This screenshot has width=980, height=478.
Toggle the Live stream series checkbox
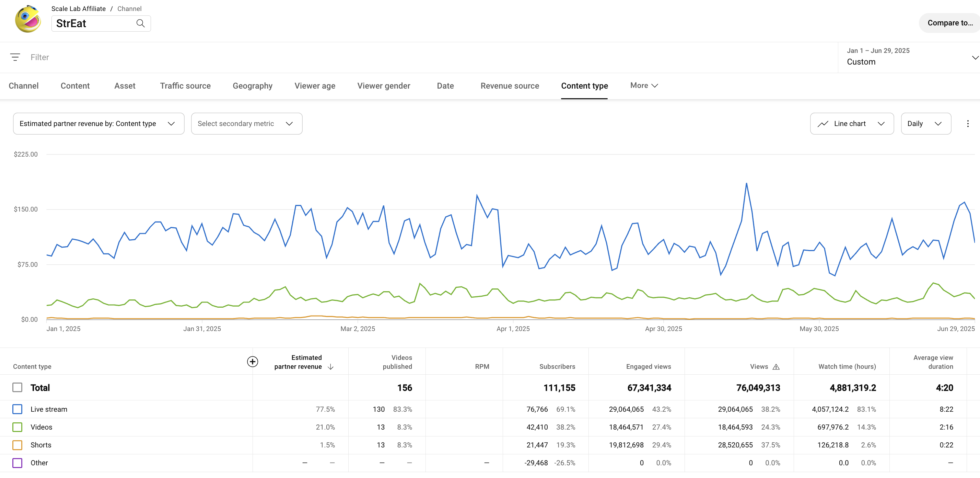click(17, 409)
